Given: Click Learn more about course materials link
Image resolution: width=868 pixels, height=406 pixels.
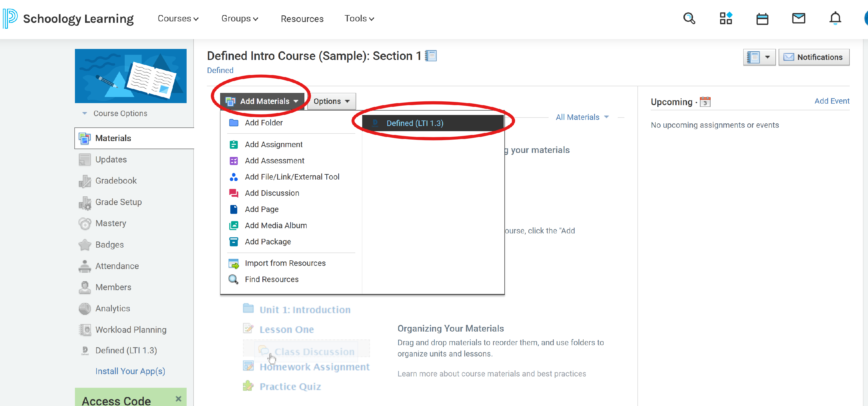Looking at the screenshot, I should pos(492,374).
